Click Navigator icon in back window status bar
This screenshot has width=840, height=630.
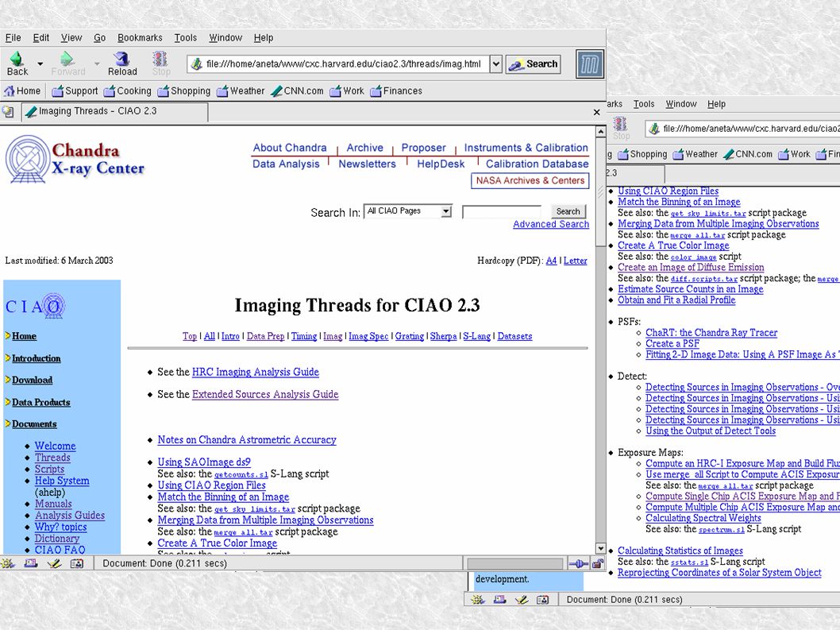[x=477, y=600]
